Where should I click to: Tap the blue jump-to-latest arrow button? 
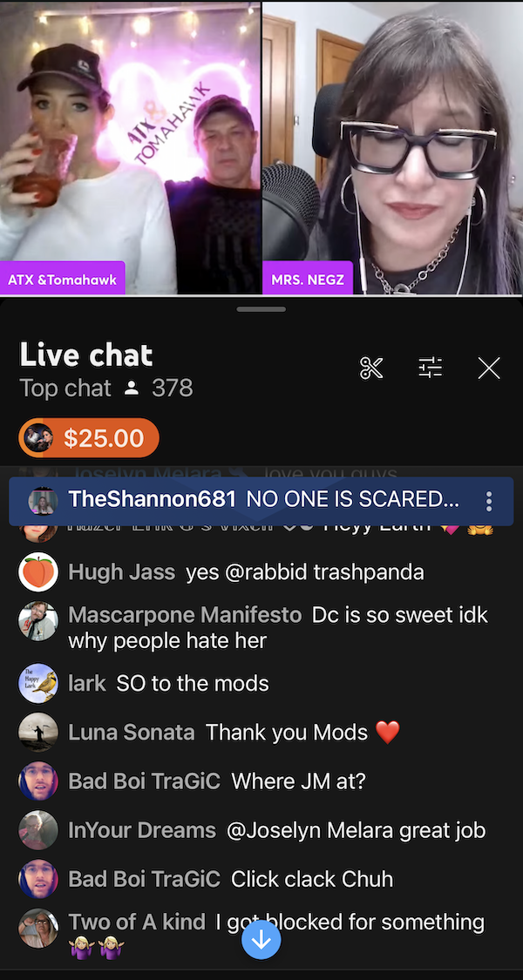tap(261, 939)
